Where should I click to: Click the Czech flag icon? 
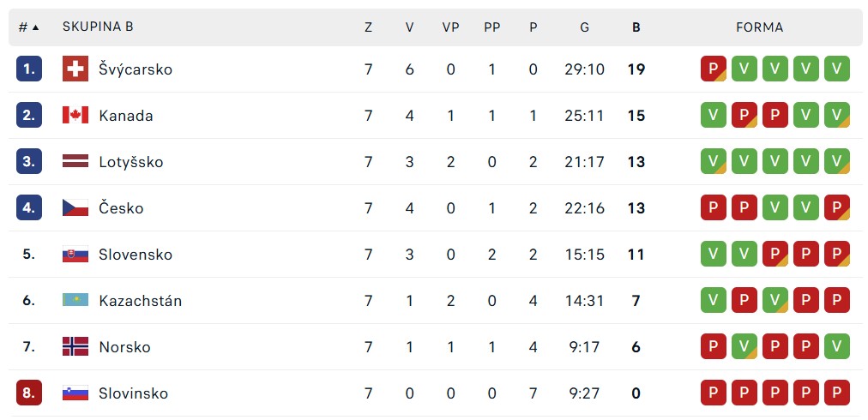click(75, 208)
